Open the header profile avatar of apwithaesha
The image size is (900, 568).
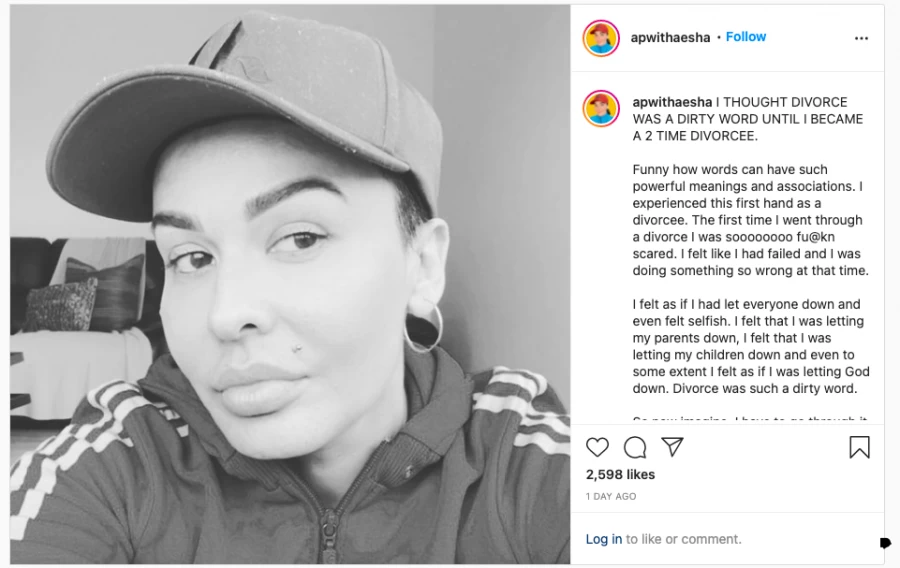(601, 38)
